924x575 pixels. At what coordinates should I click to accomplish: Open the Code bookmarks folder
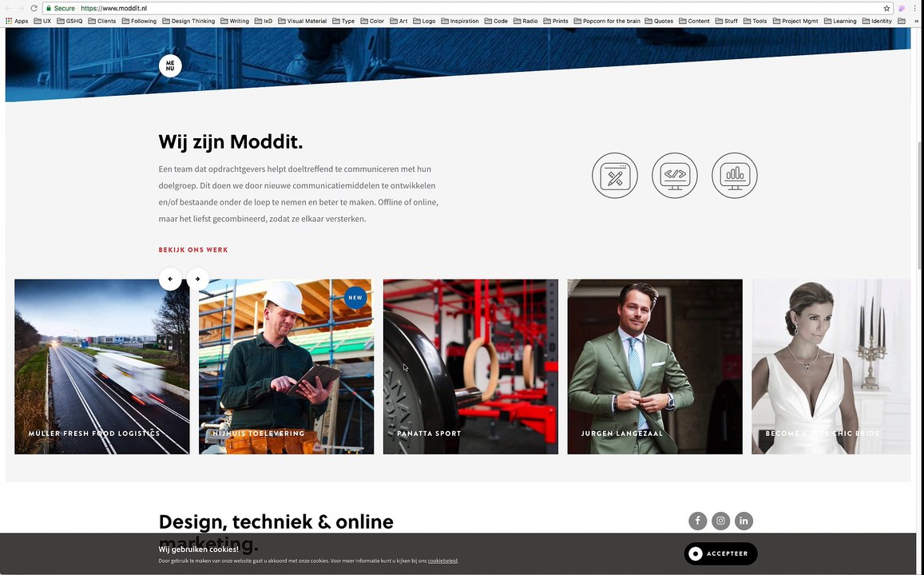(496, 21)
